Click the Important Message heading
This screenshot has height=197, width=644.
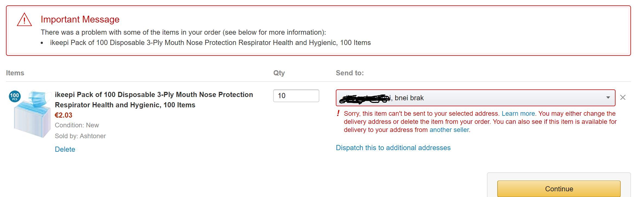80,20
